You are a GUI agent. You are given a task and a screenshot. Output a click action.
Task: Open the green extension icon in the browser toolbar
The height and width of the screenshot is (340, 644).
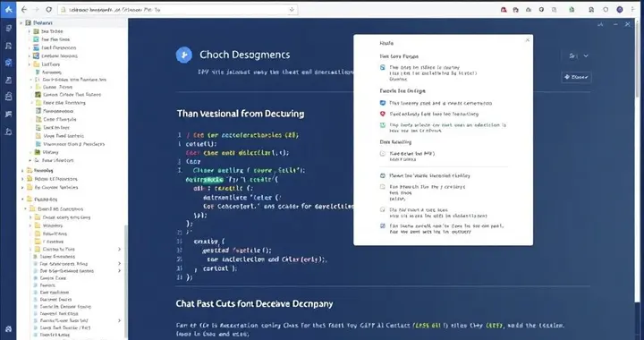[572, 10]
